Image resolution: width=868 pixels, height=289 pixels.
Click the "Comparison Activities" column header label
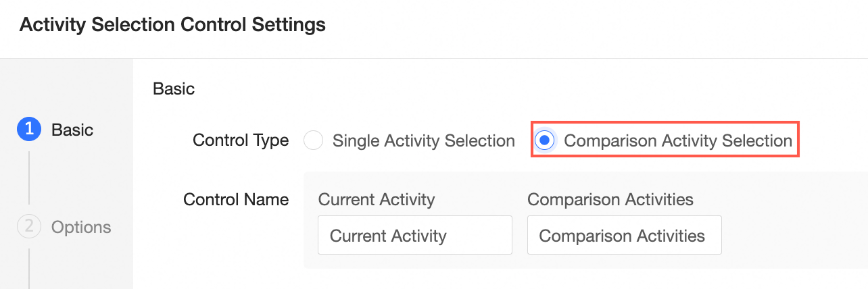pos(610,200)
